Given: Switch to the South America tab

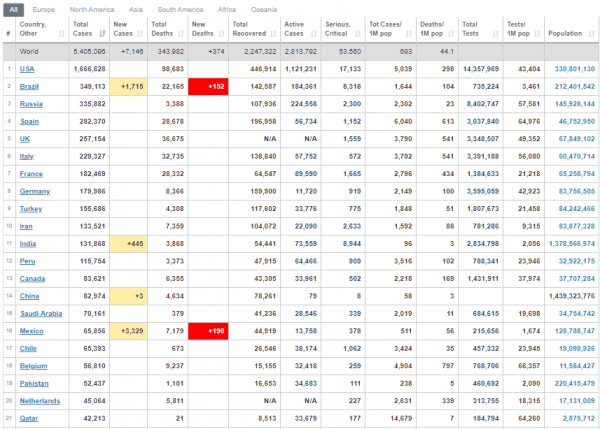Looking at the screenshot, I should coord(180,10).
